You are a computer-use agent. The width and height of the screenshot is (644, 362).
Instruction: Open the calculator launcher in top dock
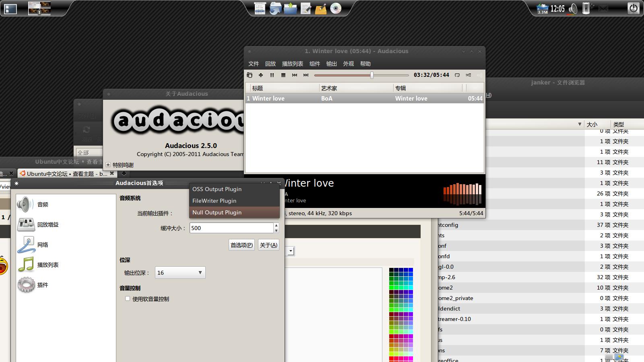pos(260,8)
